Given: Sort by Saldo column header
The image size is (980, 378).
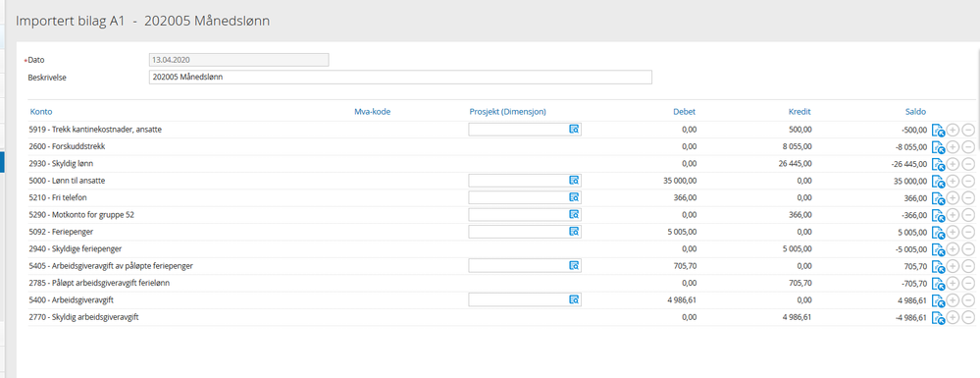Looking at the screenshot, I should click(915, 111).
